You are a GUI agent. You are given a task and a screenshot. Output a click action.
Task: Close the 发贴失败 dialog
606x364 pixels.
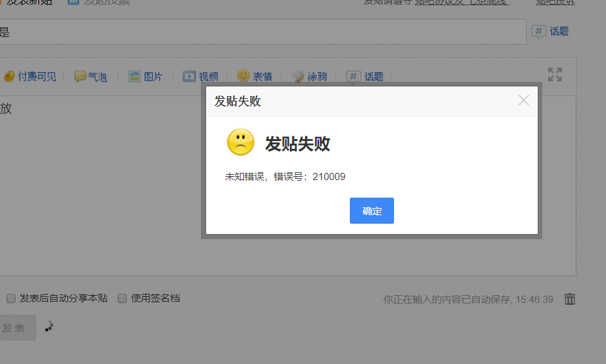(523, 101)
